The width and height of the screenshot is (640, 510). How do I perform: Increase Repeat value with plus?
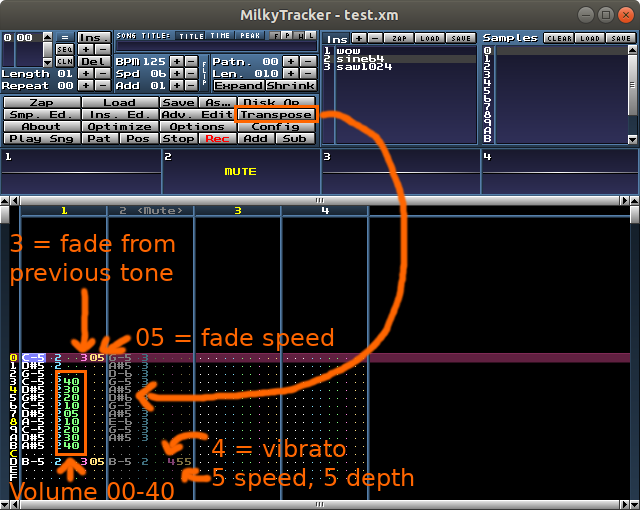(86, 86)
